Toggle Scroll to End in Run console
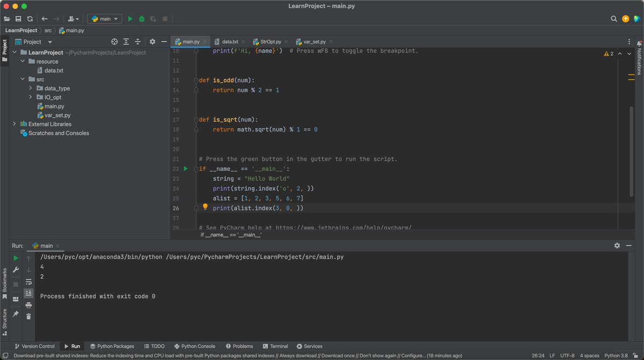Image resolution: width=644 pixels, height=360 pixels. pos(28,293)
